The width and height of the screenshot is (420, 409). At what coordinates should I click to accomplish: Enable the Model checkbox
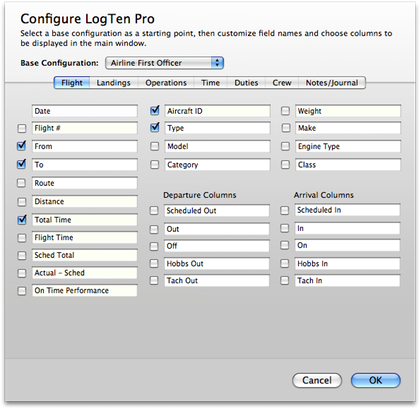155,146
